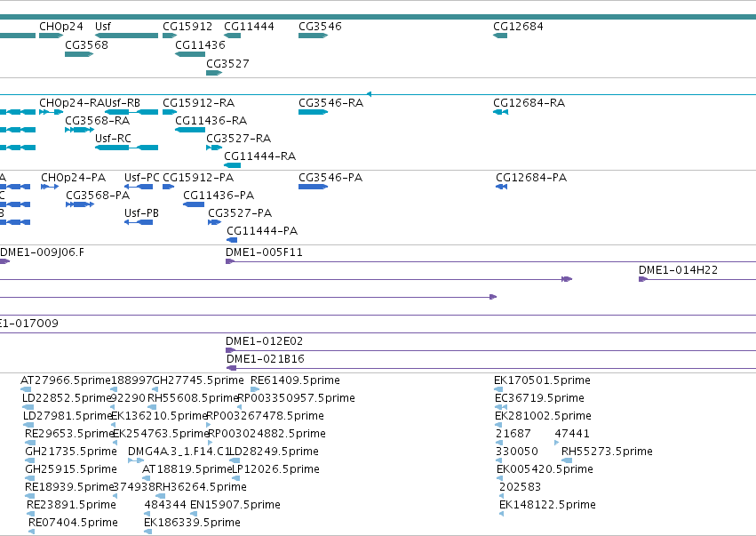Select transcript CG3568-RA label
Screen dimensions: 756x536
[98, 121]
